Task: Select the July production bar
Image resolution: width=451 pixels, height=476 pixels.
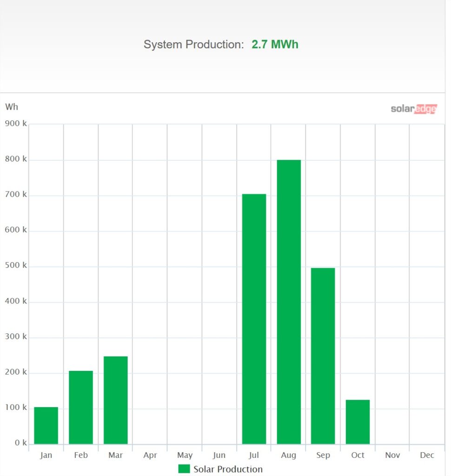Action: coord(254,319)
